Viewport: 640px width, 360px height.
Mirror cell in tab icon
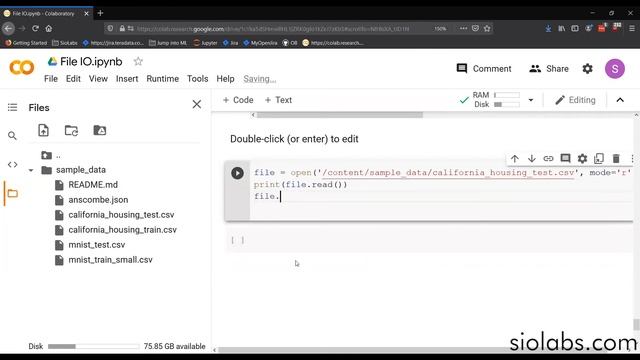tap(599, 158)
